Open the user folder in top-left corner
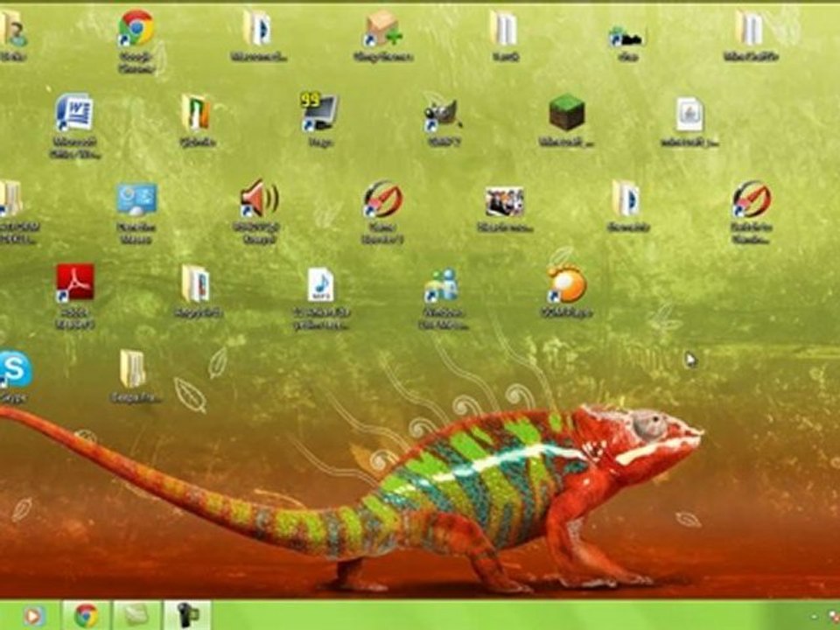The image size is (840, 630). pos(13,28)
